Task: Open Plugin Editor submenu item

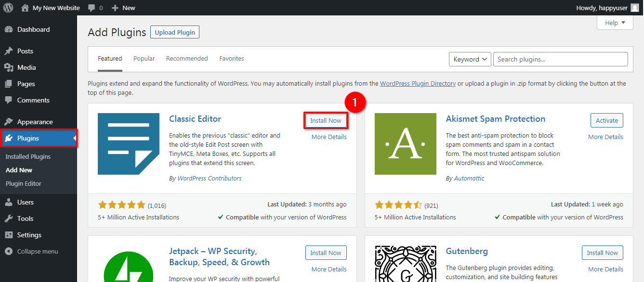Action: point(24,183)
